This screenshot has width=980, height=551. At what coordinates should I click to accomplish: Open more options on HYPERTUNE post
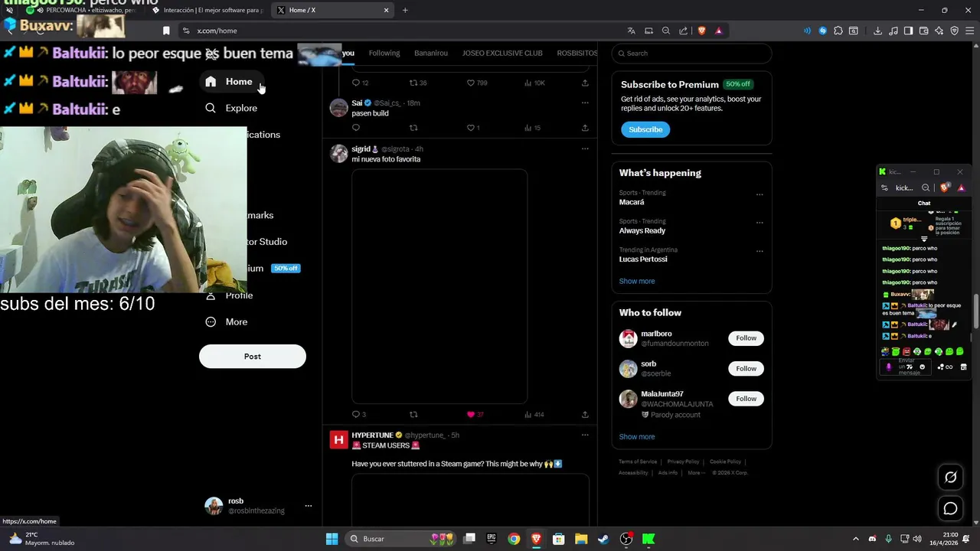(x=585, y=435)
